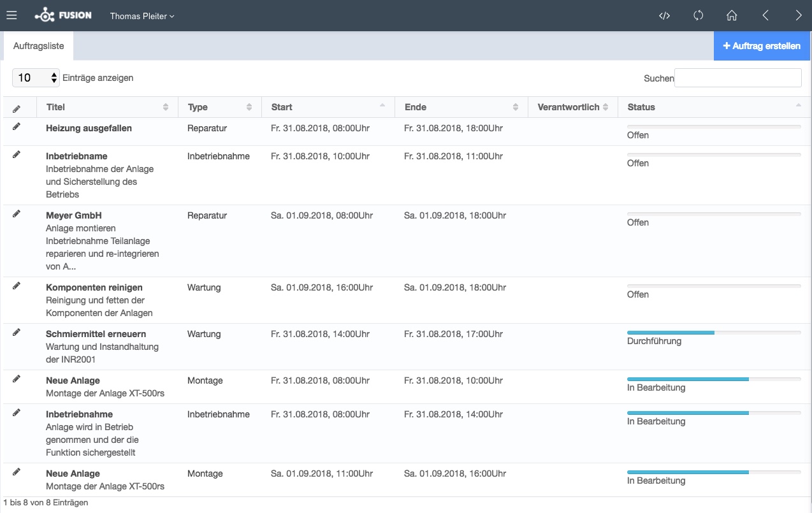
Task: Click the Inbetriebname title text
Action: point(76,156)
